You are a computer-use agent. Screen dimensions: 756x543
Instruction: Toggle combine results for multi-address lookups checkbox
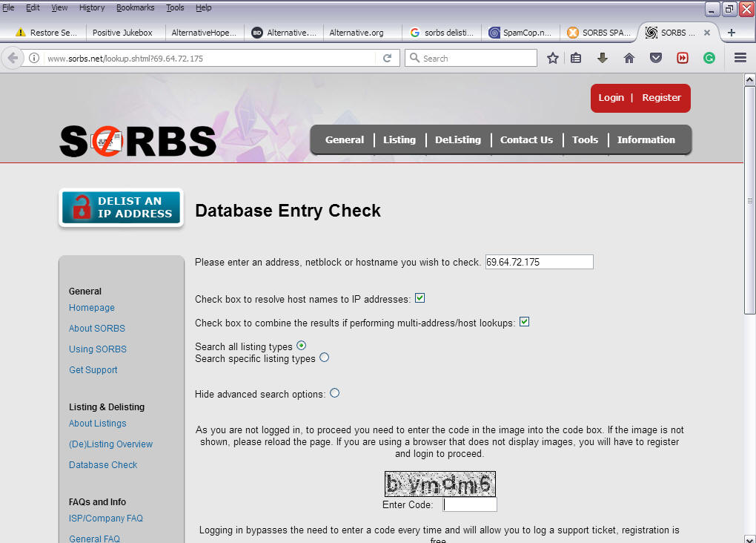[x=525, y=321]
